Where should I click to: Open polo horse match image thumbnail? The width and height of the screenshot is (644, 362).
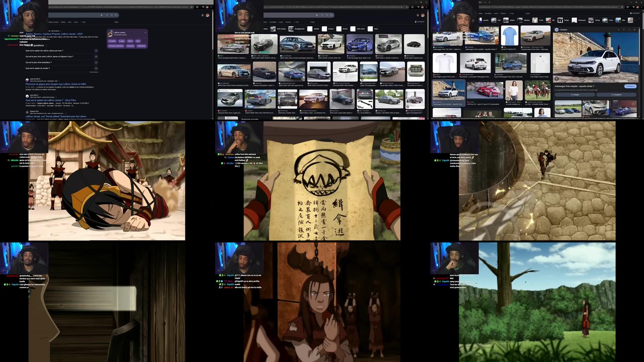538,91
